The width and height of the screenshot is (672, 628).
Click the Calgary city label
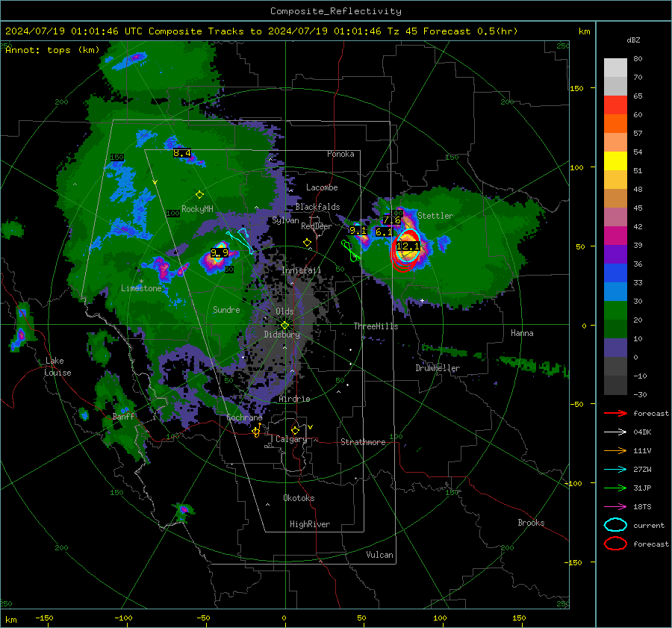point(291,439)
